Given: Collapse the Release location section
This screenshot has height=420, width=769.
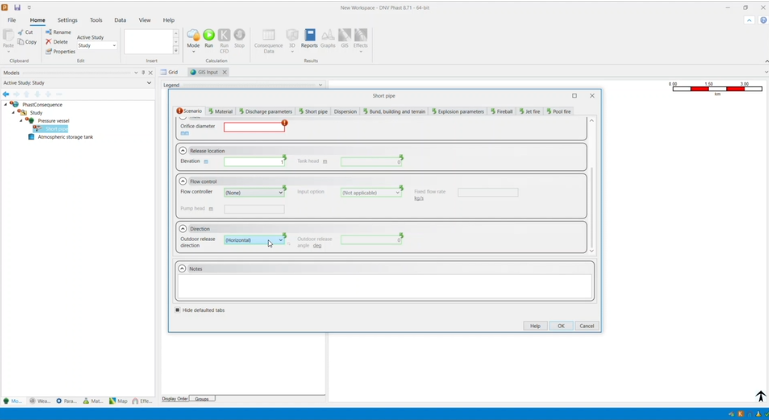Looking at the screenshot, I should (x=183, y=151).
